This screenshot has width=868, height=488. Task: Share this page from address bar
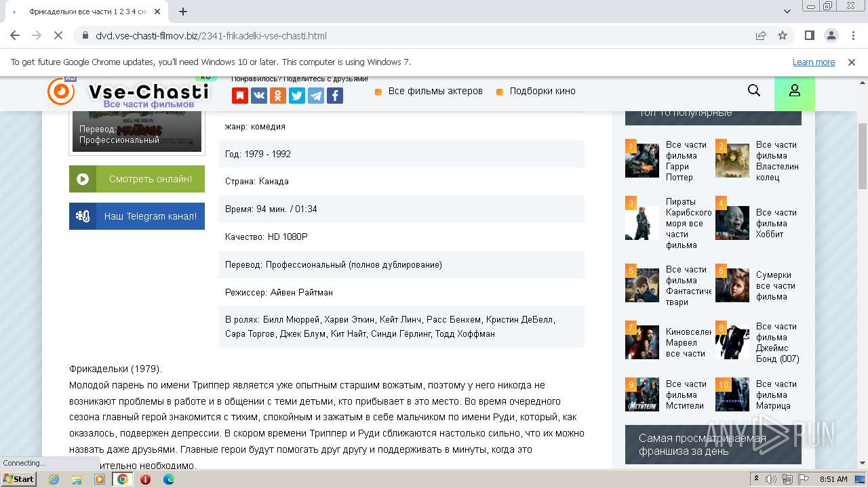tap(761, 35)
